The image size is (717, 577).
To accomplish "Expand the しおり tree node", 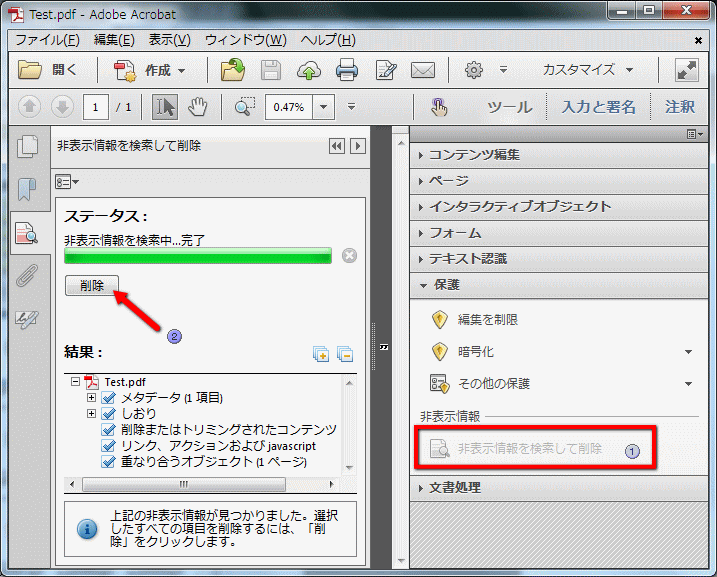I will (91, 414).
